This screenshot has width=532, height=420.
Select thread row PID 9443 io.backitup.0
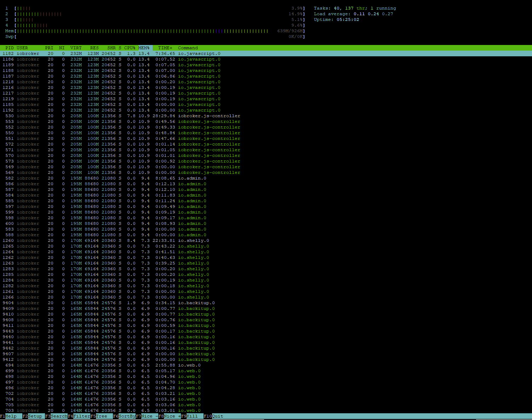(266, 331)
